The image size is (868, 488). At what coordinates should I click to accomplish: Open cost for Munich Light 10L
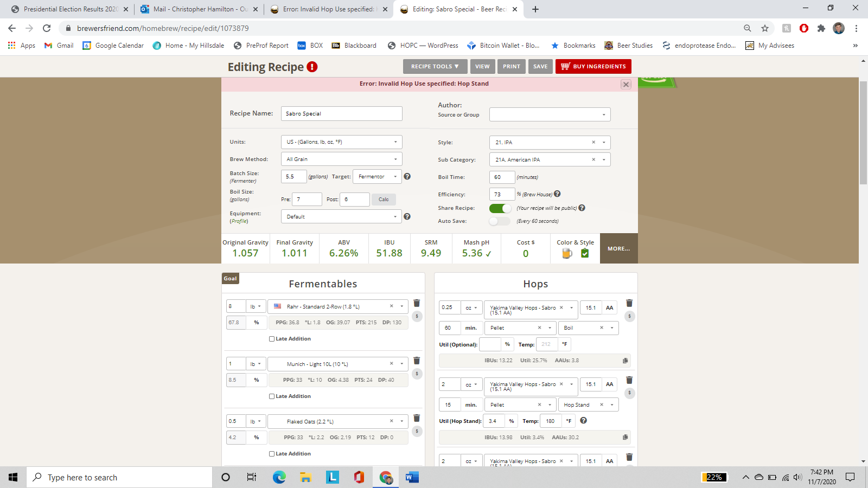417,374
